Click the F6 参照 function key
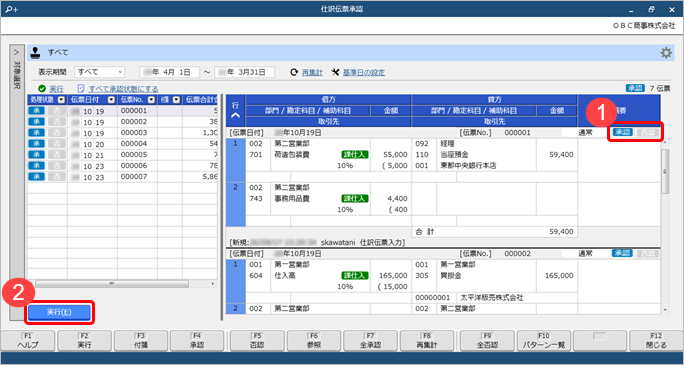Image resolution: width=684 pixels, height=365 pixels. (314, 341)
